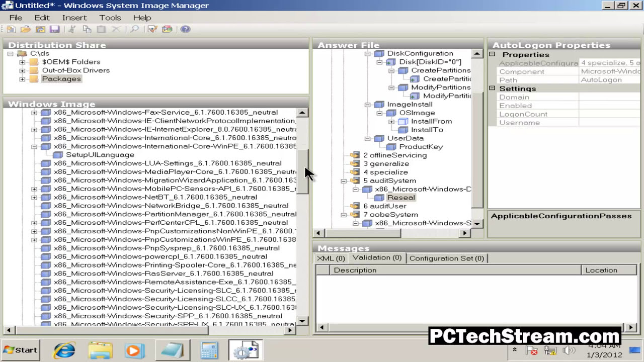
Task: Expand the InstallFrom node
Action: [391, 121]
